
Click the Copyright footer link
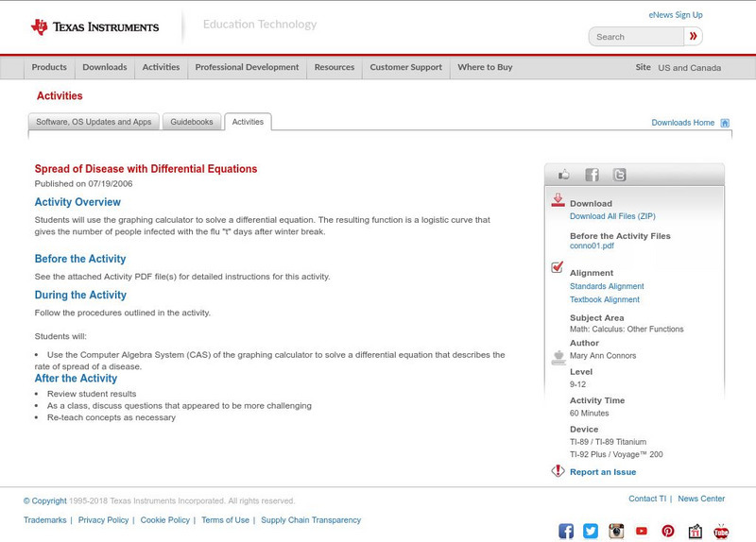44,501
